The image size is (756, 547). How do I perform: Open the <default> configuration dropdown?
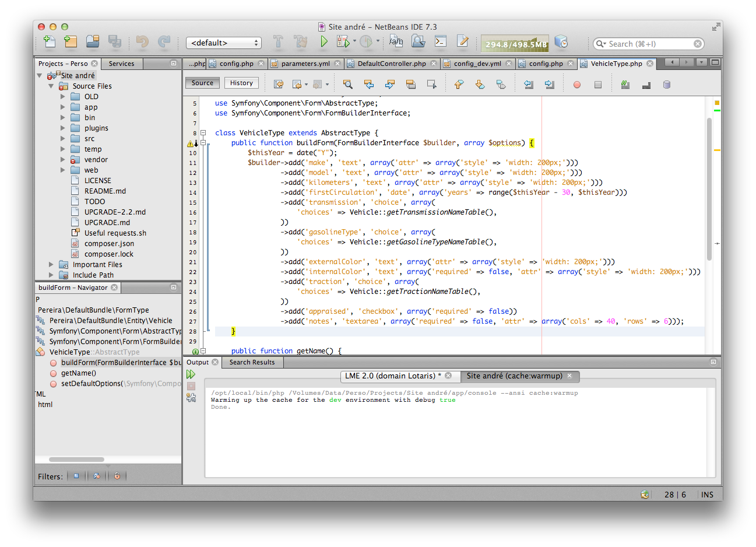[x=224, y=43]
